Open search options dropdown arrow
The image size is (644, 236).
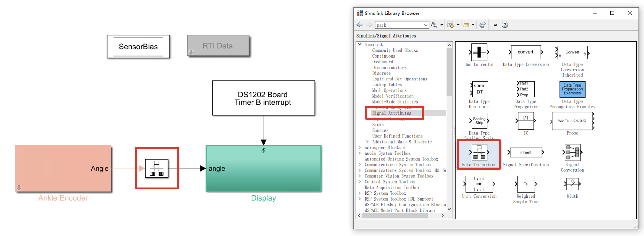(x=442, y=25)
